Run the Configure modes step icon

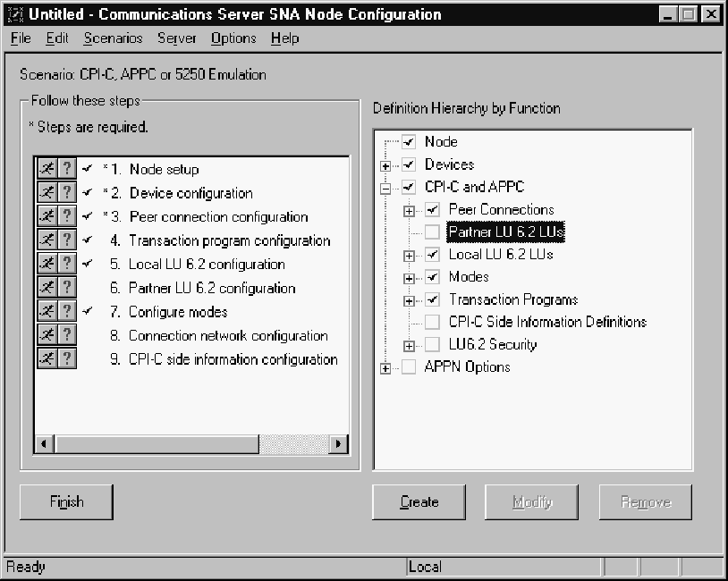47,310
